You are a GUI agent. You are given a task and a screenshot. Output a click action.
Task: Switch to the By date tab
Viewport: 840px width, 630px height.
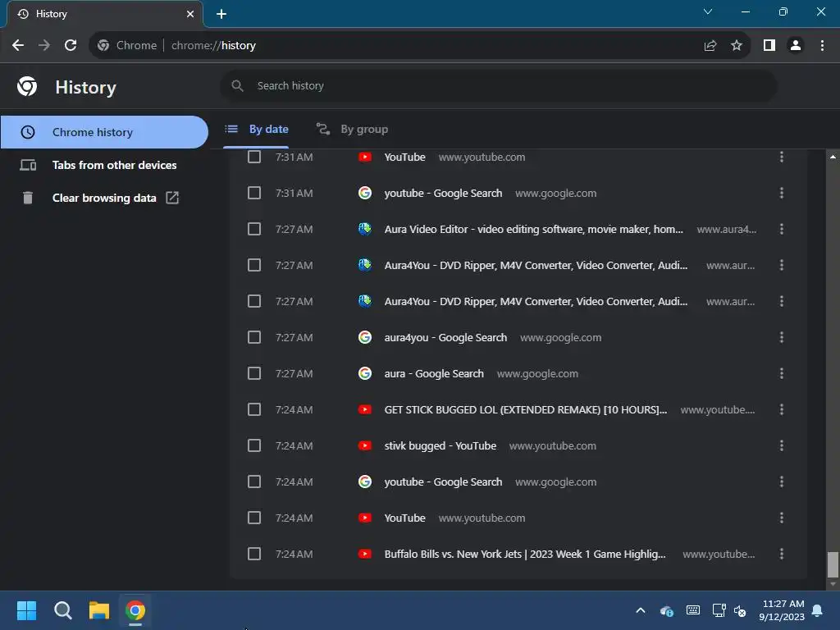257,129
